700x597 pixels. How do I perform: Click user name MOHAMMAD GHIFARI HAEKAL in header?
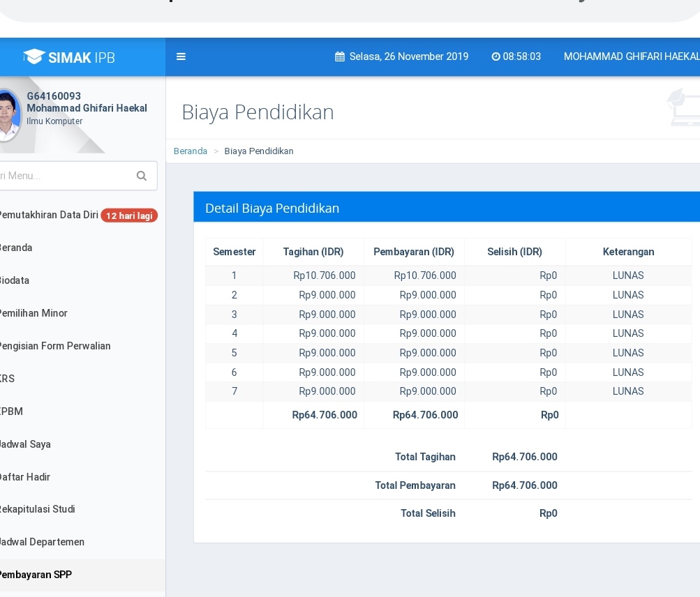click(x=632, y=56)
